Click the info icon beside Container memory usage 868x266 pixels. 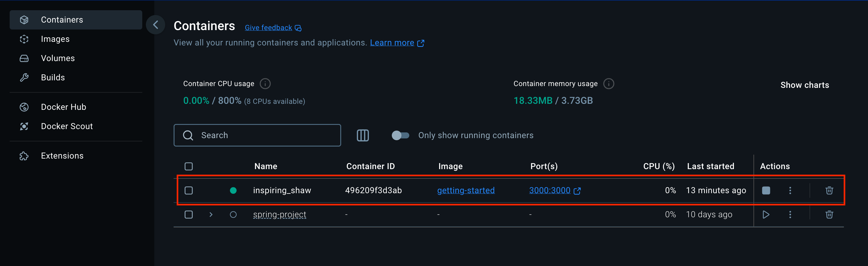(x=609, y=84)
